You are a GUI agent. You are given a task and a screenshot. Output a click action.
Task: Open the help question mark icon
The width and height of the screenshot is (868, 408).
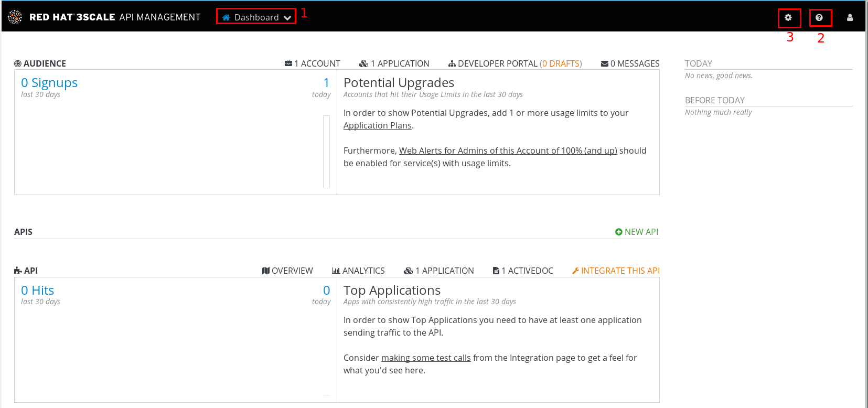click(819, 17)
